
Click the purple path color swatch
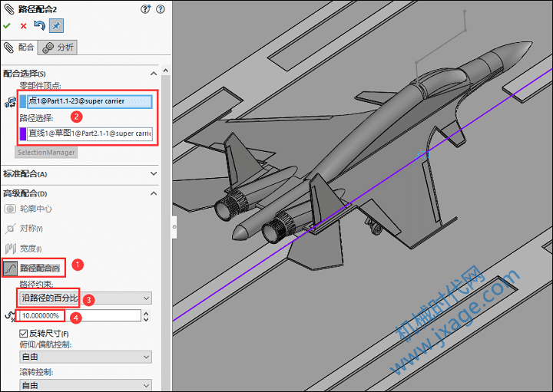pyautogui.click(x=23, y=133)
